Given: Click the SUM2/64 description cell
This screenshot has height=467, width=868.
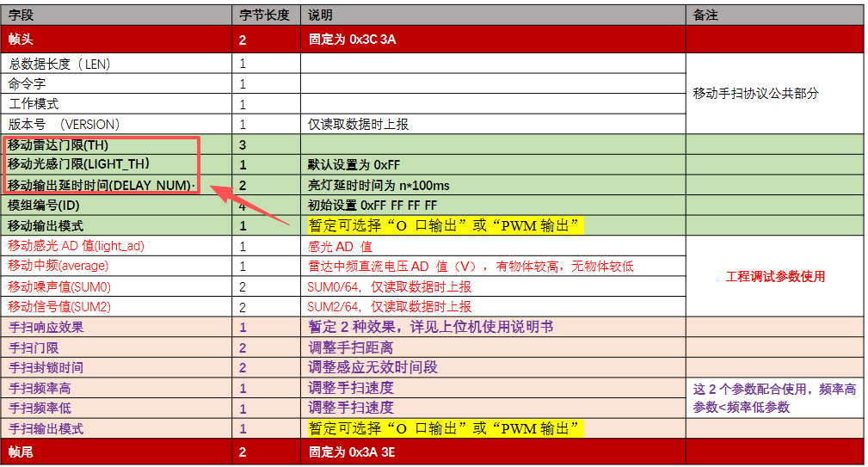Looking at the screenshot, I should [493, 306].
